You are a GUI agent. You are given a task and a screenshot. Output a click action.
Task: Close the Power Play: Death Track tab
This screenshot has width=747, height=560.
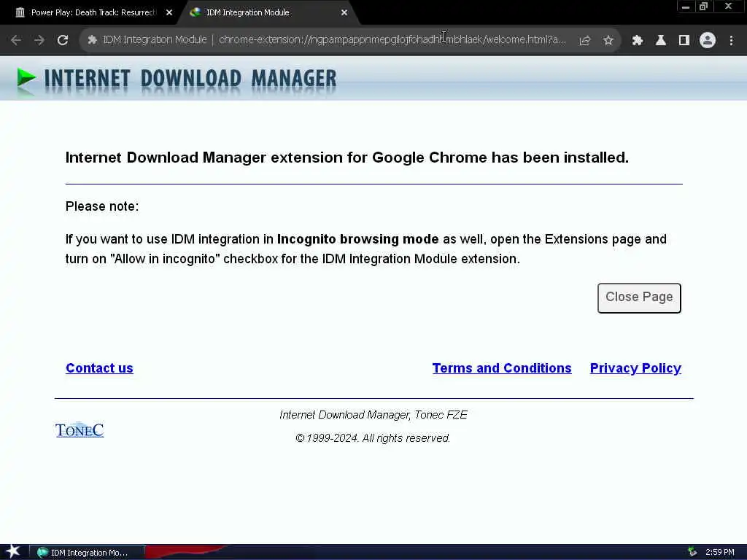pyautogui.click(x=169, y=12)
